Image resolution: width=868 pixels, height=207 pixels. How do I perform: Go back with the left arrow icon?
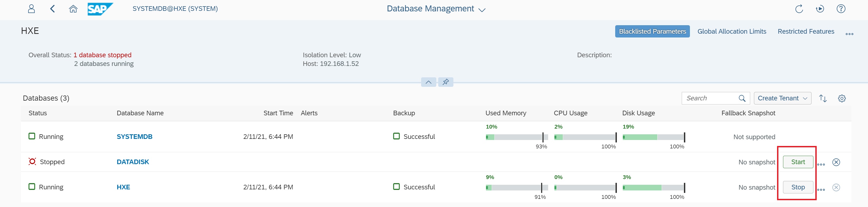pos(52,9)
